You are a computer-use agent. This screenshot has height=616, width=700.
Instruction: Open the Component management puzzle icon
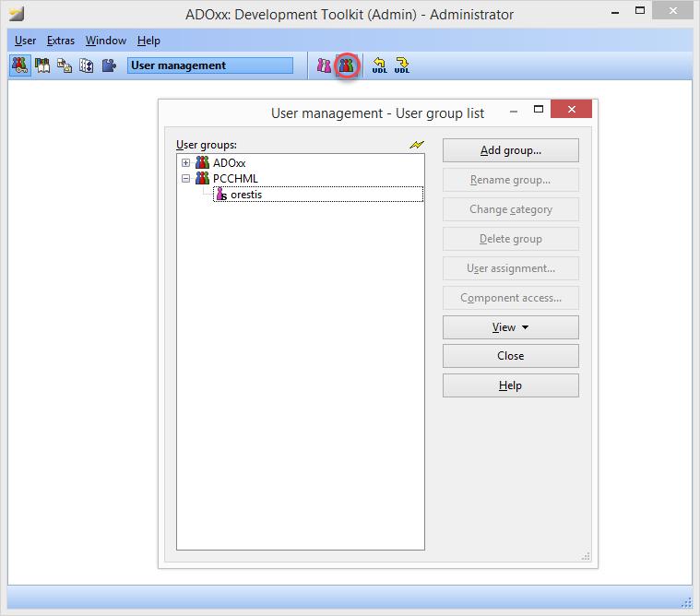pos(109,65)
